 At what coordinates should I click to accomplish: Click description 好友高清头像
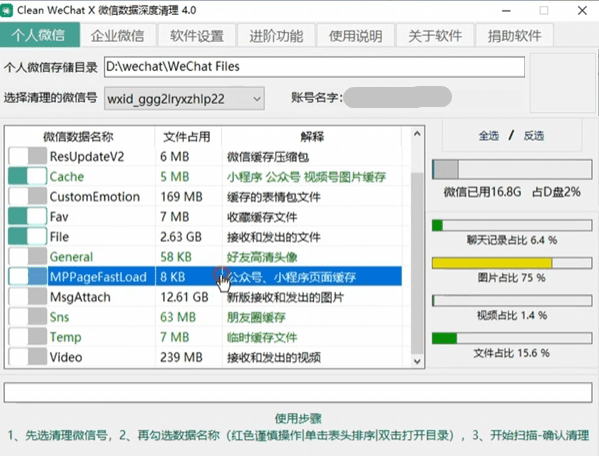tap(262, 257)
